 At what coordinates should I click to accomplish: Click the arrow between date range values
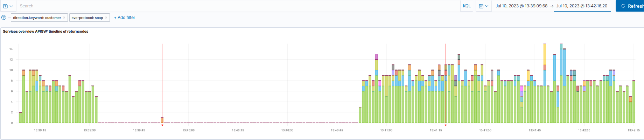(x=552, y=6)
